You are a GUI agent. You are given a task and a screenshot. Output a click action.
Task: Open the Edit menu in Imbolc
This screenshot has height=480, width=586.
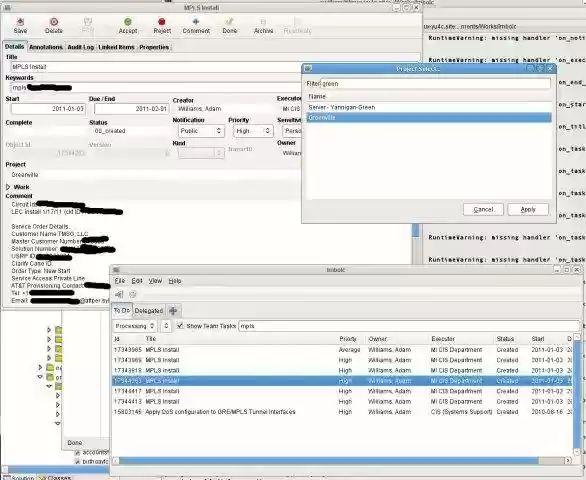pos(137,281)
